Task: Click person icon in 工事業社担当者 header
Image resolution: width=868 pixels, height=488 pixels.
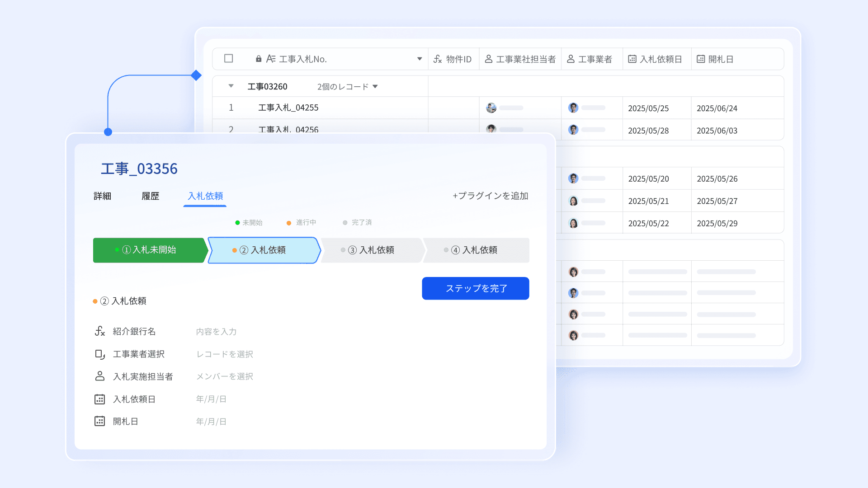Action: 488,59
